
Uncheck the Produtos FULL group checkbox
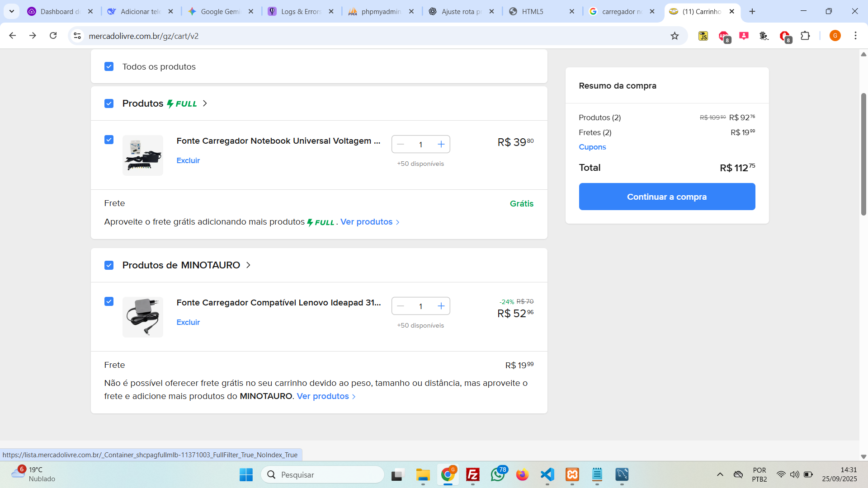(109, 103)
